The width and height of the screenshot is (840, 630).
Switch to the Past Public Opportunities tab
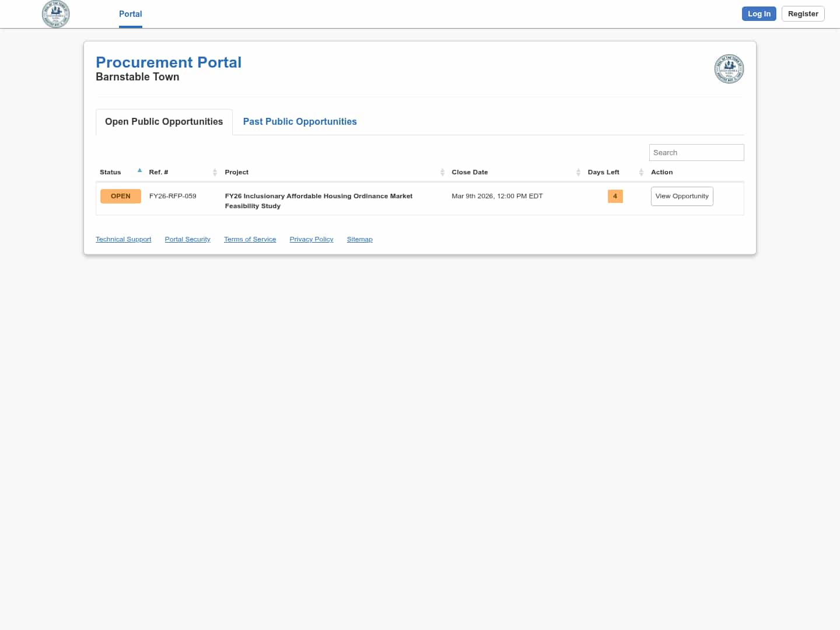coord(300,121)
